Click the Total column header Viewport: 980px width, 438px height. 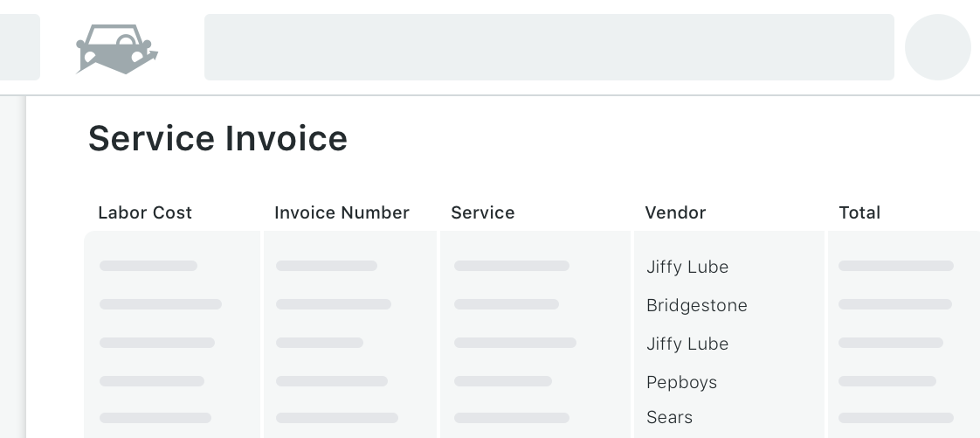tap(859, 212)
